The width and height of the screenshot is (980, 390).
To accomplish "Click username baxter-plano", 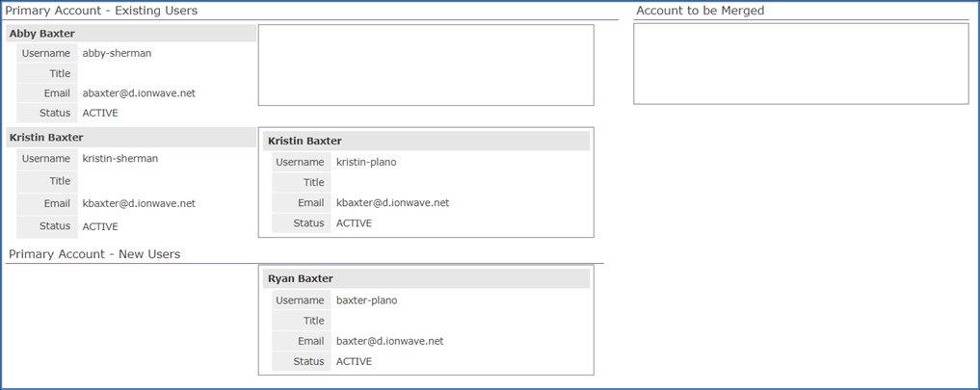I will 366,300.
